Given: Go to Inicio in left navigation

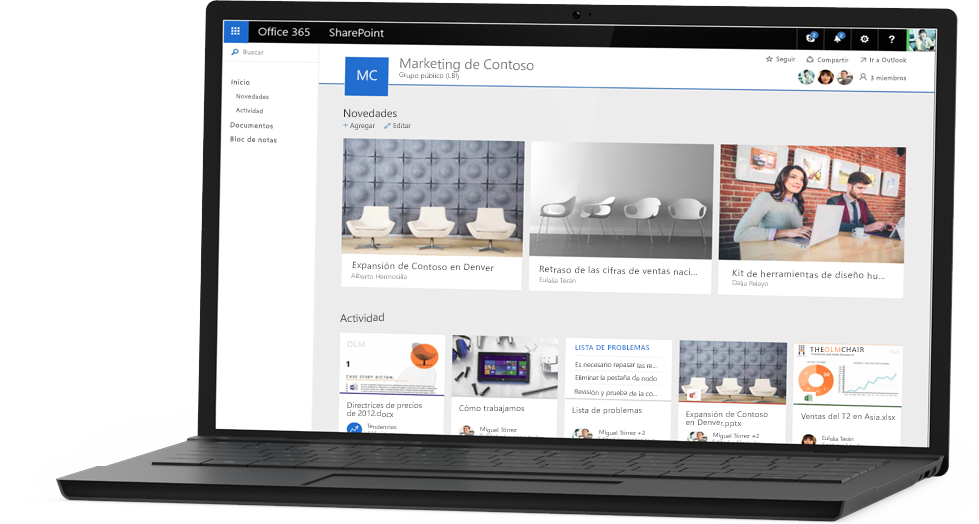Looking at the screenshot, I should click(240, 82).
